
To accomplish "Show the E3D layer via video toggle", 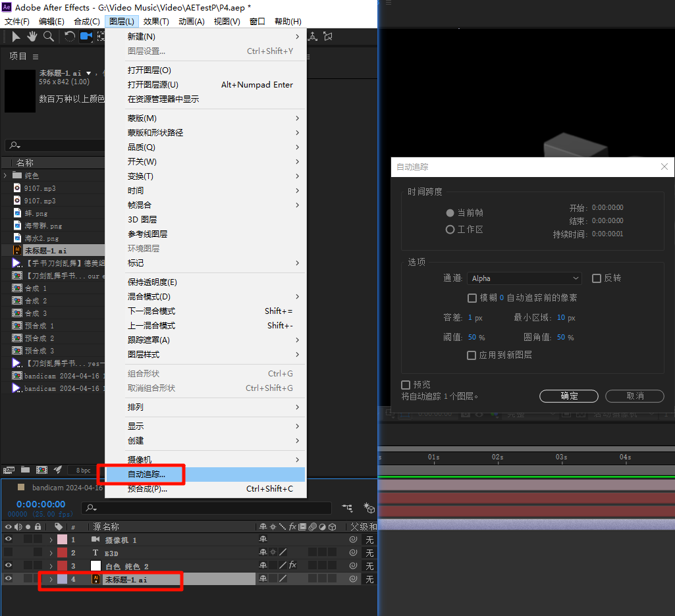I will click(8, 552).
